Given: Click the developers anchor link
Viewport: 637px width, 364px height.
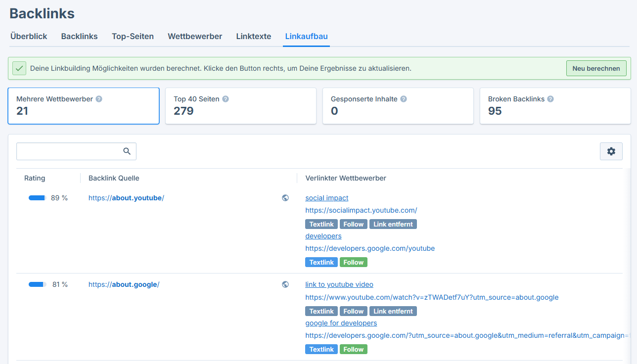Looking at the screenshot, I should pyautogui.click(x=323, y=236).
